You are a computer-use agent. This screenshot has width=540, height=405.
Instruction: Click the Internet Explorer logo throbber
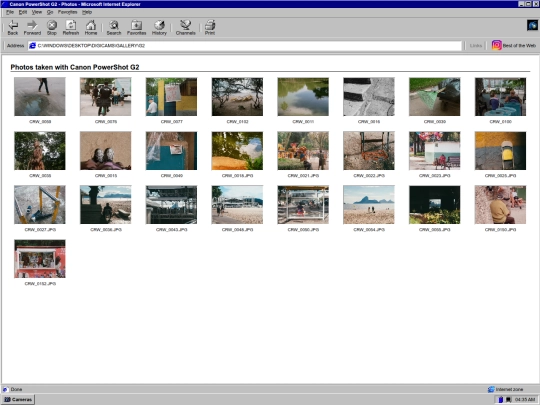[532, 25]
